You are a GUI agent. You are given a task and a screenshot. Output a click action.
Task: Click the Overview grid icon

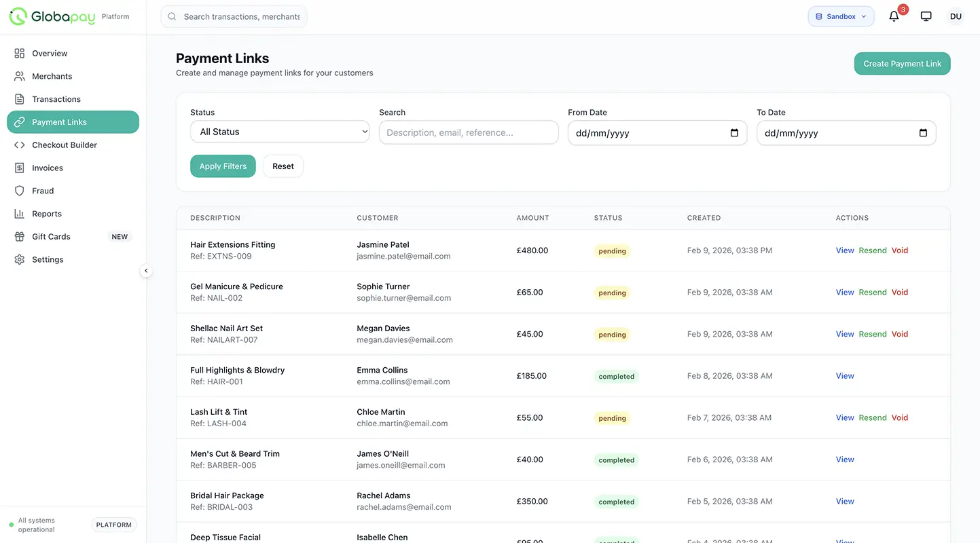tap(19, 53)
